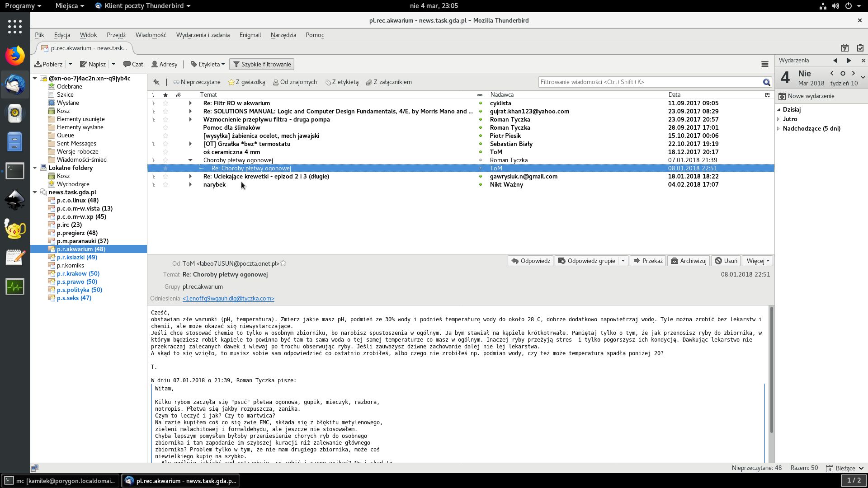The height and width of the screenshot is (488, 868).
Task: Open Adresy address book
Action: pos(165,64)
